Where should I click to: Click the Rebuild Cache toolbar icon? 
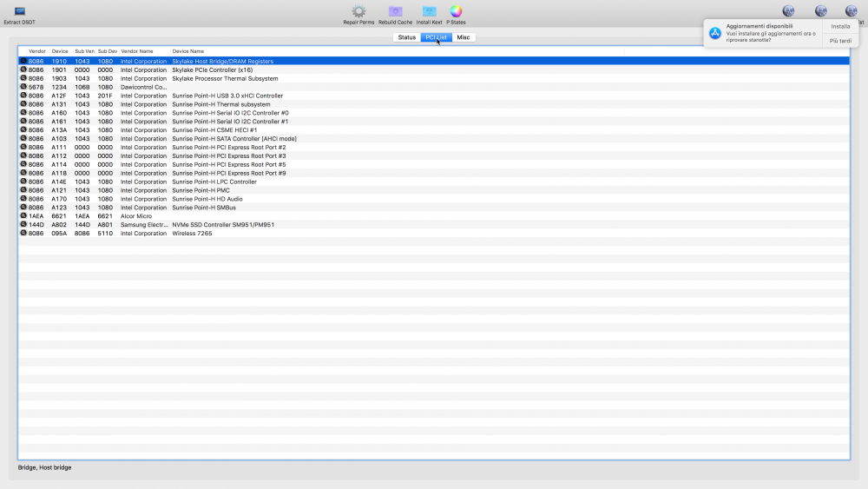tap(395, 11)
